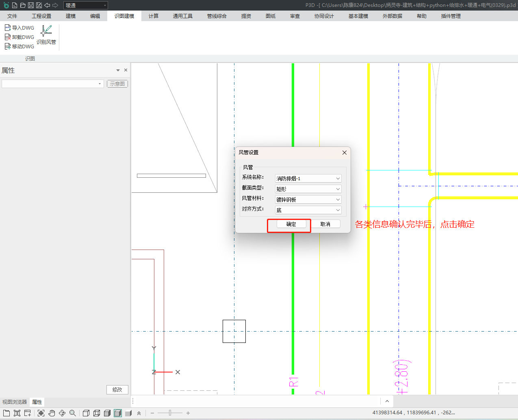Switch to the 视图浏览器 tab
Screen dimensions: 518x420
15,402
